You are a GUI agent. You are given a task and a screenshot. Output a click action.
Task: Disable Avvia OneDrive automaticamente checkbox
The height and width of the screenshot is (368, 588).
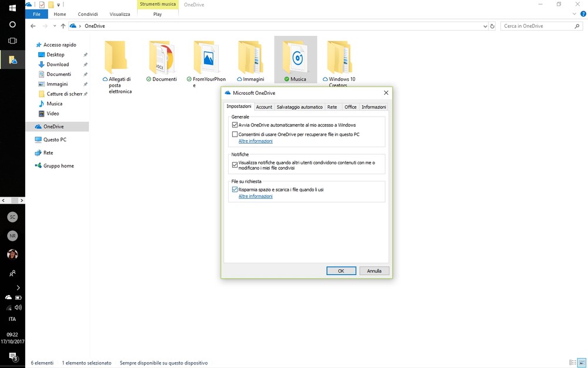pyautogui.click(x=235, y=125)
